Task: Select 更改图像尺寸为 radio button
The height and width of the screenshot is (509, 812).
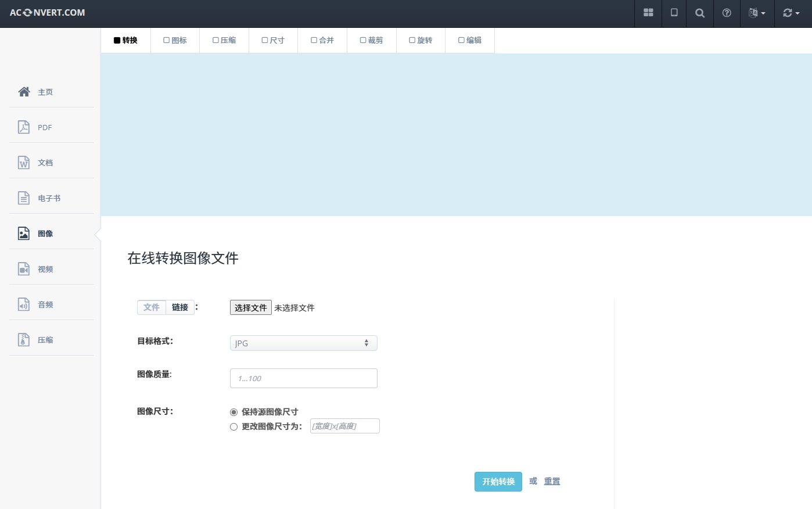Action: pyautogui.click(x=233, y=426)
